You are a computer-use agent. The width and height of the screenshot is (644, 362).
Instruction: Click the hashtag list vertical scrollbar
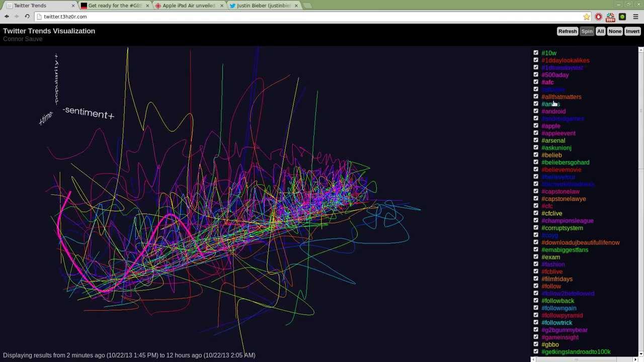tap(640, 201)
